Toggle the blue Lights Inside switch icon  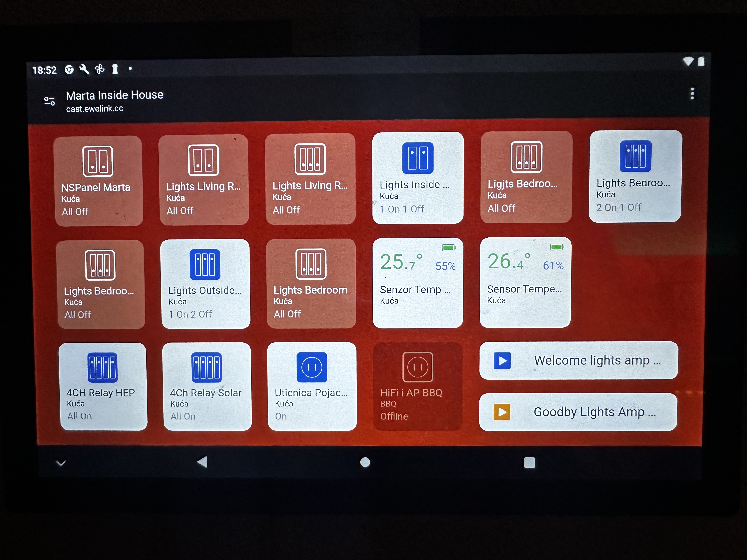tap(418, 158)
